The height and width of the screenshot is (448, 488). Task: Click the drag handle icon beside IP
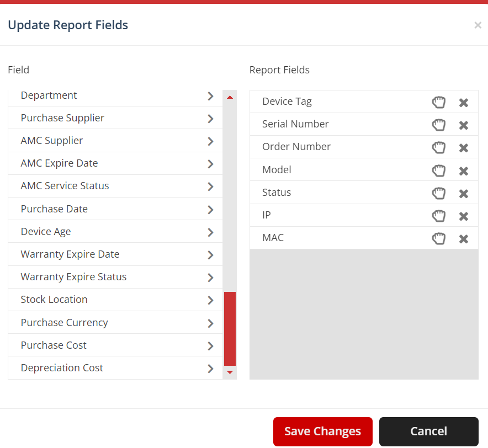coord(438,216)
